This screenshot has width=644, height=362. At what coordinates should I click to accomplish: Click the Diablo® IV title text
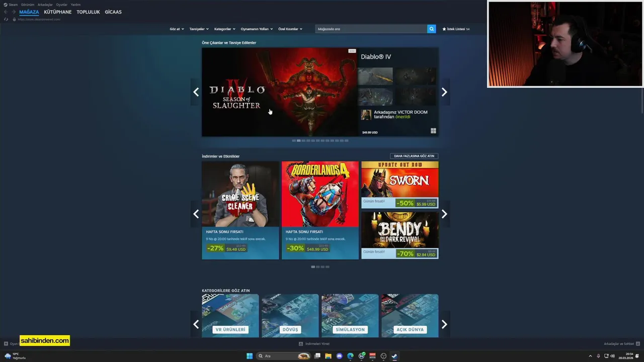click(x=376, y=57)
